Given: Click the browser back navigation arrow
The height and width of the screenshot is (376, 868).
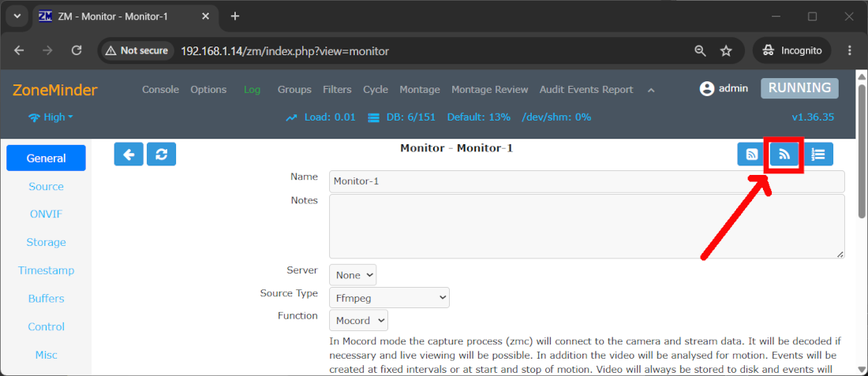Looking at the screenshot, I should [x=20, y=51].
